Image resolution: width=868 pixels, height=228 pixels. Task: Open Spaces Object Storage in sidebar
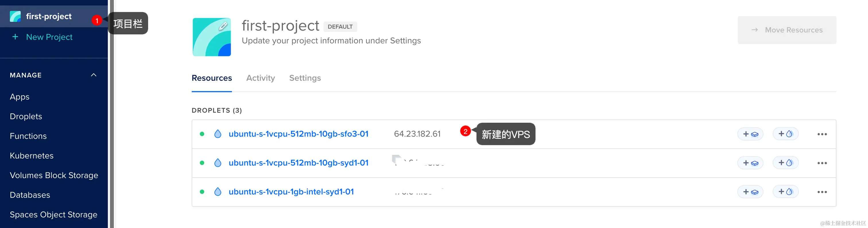pos(54,214)
